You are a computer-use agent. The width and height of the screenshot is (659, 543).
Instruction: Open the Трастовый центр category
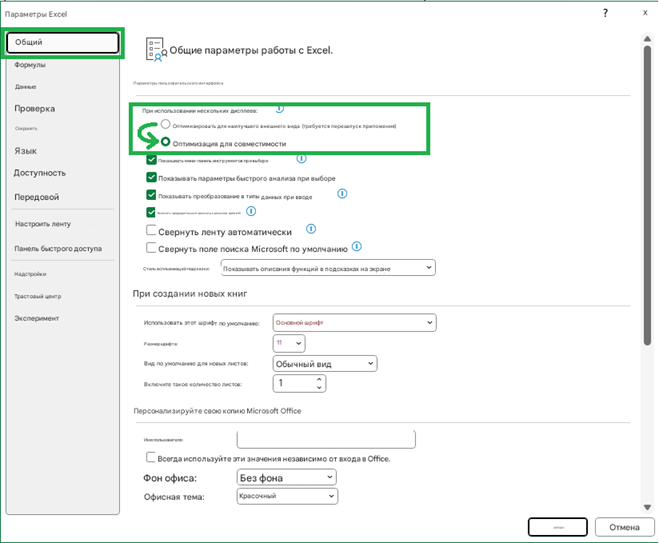point(38,296)
